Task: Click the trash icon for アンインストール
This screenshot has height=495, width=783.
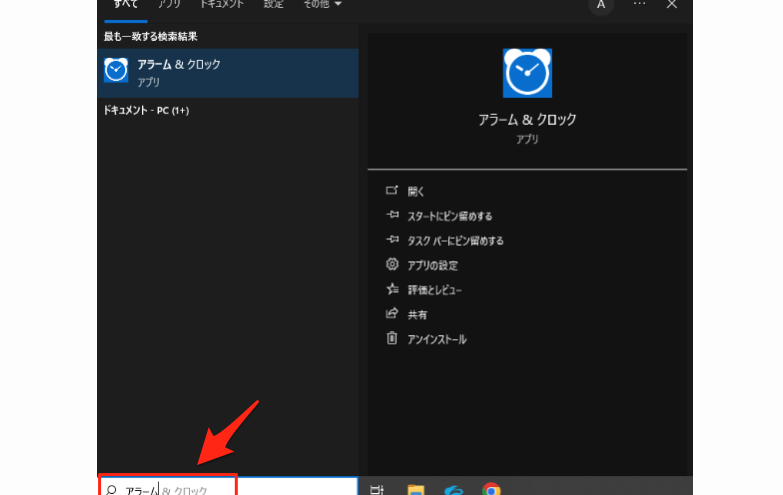Action: point(392,339)
